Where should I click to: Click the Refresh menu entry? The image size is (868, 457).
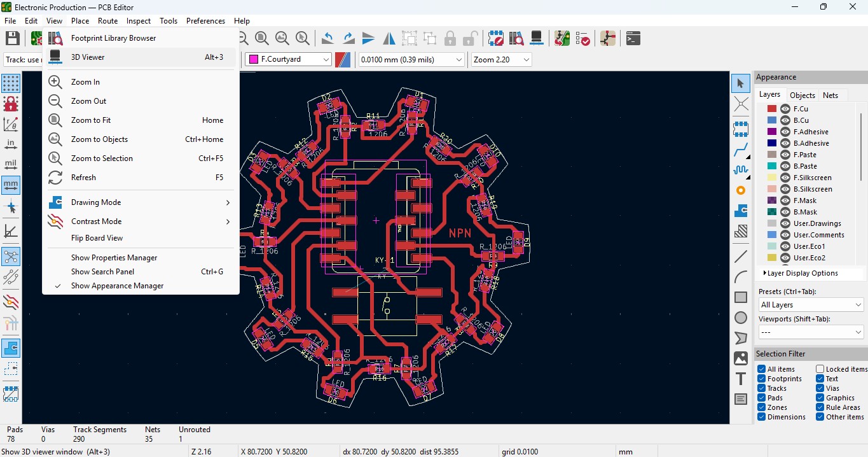coord(141,178)
